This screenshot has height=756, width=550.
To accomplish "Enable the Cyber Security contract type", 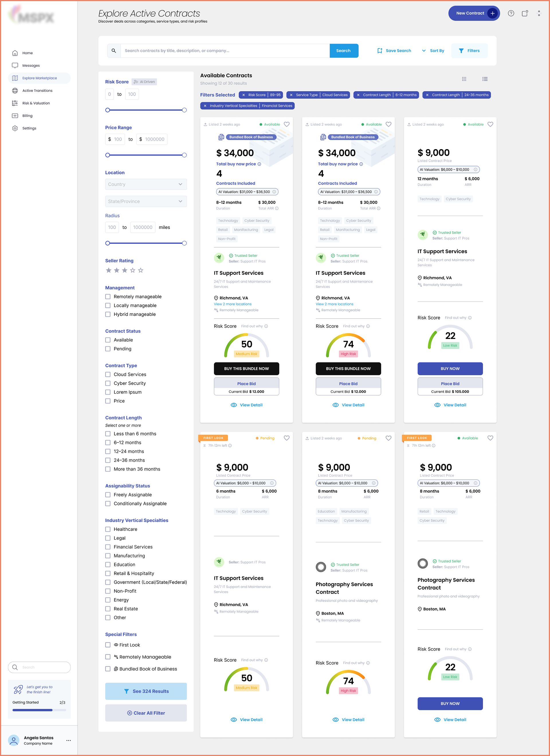I will pos(108,383).
